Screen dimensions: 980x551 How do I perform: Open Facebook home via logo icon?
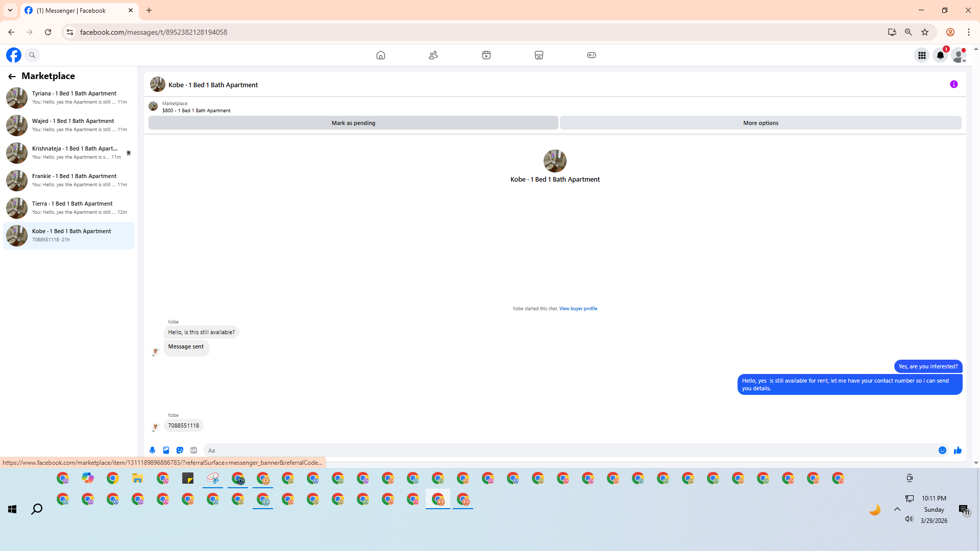pyautogui.click(x=14, y=55)
